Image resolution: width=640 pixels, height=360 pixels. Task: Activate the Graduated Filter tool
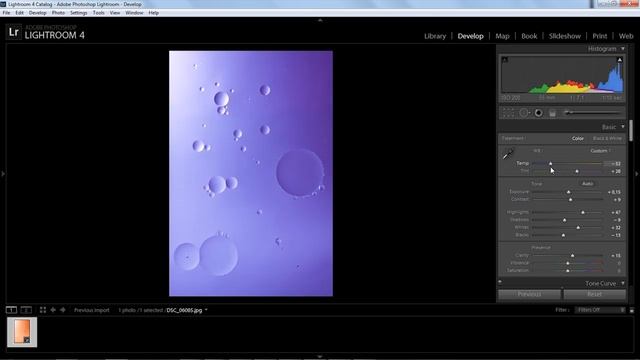click(x=552, y=113)
